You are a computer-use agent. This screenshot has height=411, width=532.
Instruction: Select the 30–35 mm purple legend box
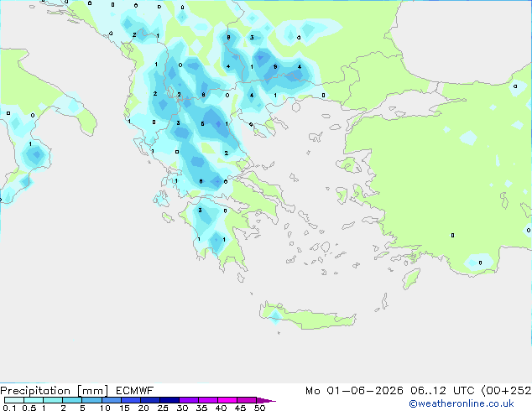click(x=189, y=400)
